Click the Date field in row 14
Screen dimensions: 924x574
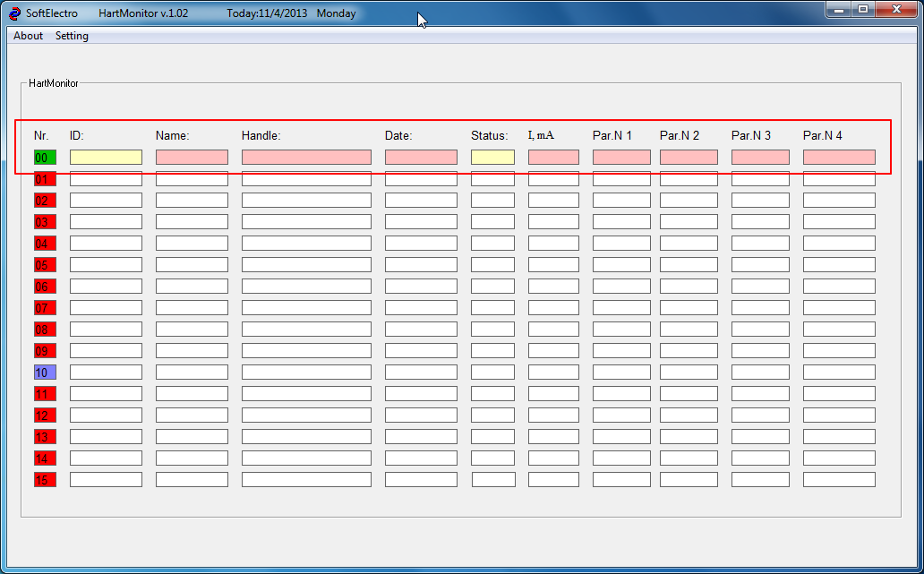point(421,458)
